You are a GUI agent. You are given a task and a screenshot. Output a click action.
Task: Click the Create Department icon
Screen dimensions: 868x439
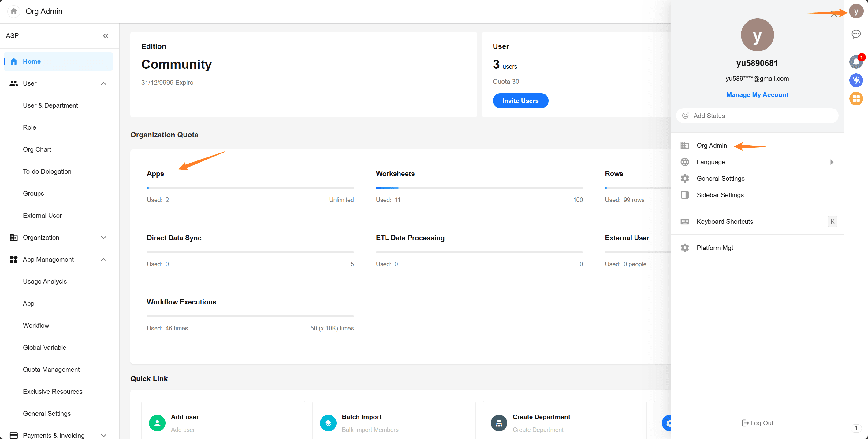tap(499, 423)
